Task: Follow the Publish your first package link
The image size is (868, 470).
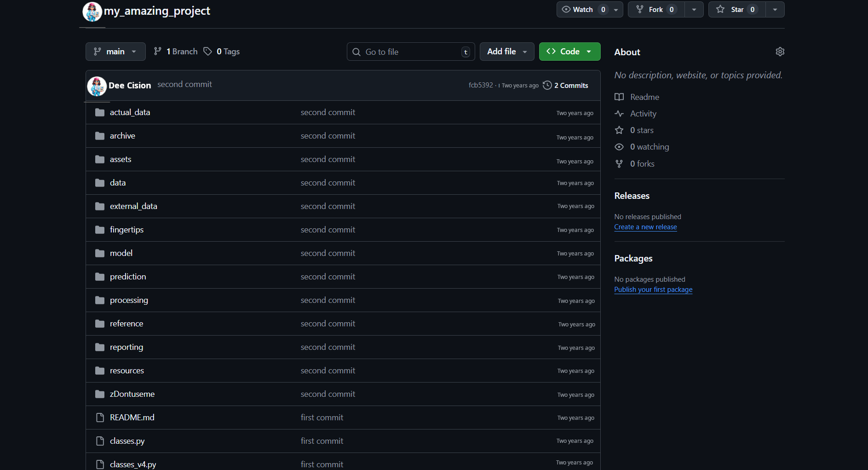Action: pos(653,289)
